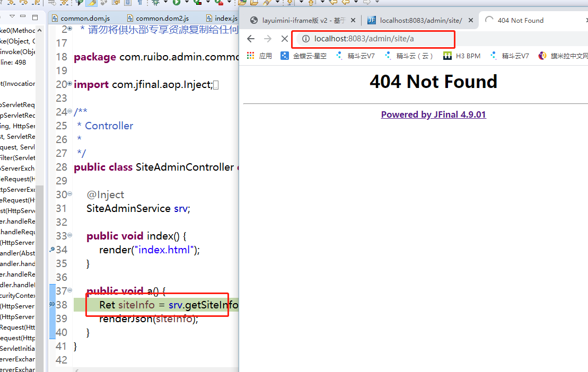Close the localhost:8083/admin/site/ browser tab
This screenshot has width=588, height=372.
(471, 20)
